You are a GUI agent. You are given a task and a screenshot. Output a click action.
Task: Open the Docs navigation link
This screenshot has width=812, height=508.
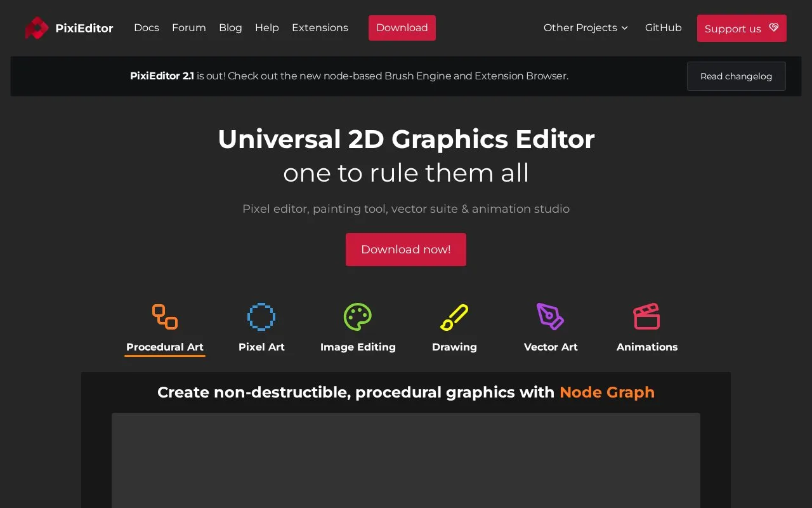coord(147,28)
